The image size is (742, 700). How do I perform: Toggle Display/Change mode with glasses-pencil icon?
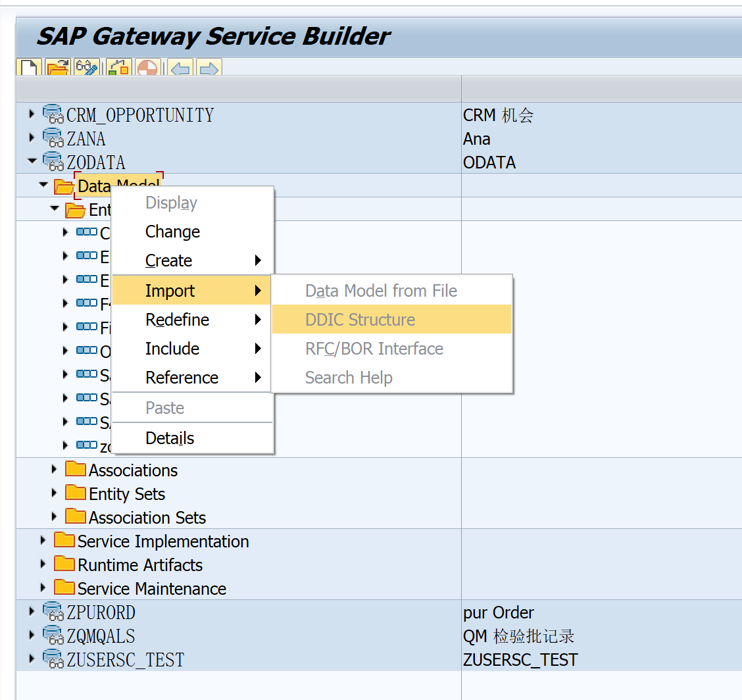(x=87, y=67)
